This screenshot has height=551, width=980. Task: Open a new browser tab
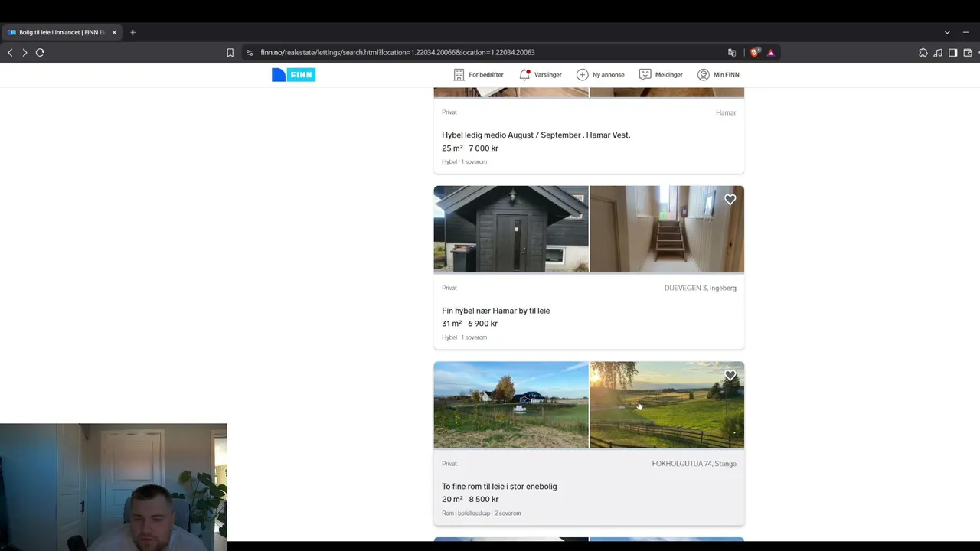132,32
